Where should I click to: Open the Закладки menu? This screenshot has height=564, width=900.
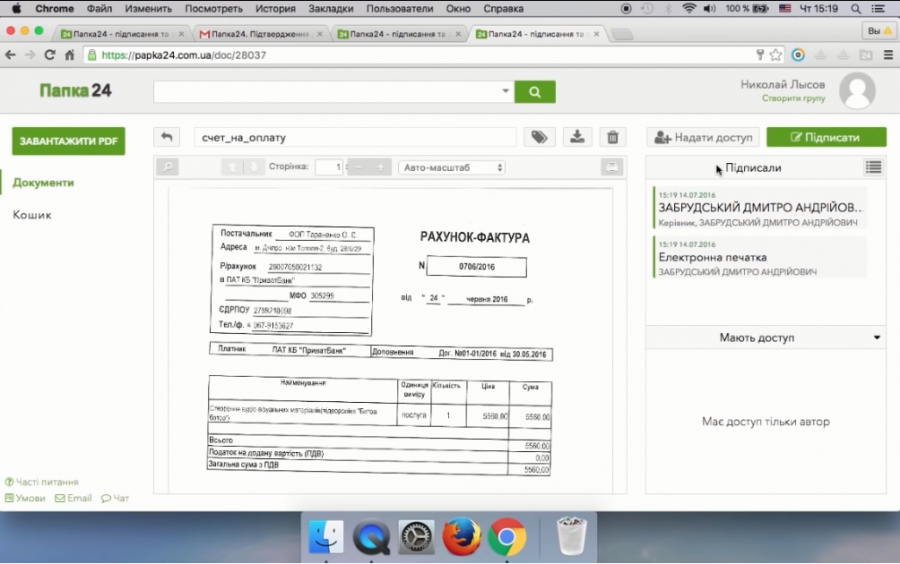point(331,9)
